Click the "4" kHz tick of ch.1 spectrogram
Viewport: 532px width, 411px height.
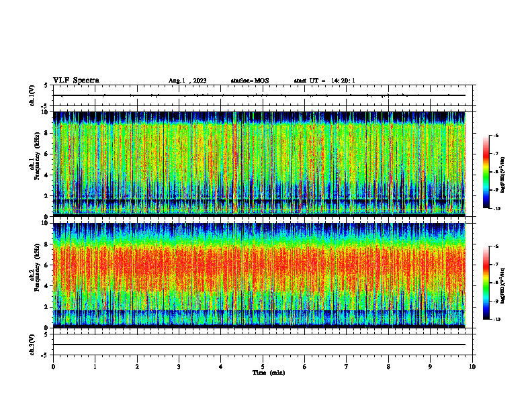tap(47, 175)
